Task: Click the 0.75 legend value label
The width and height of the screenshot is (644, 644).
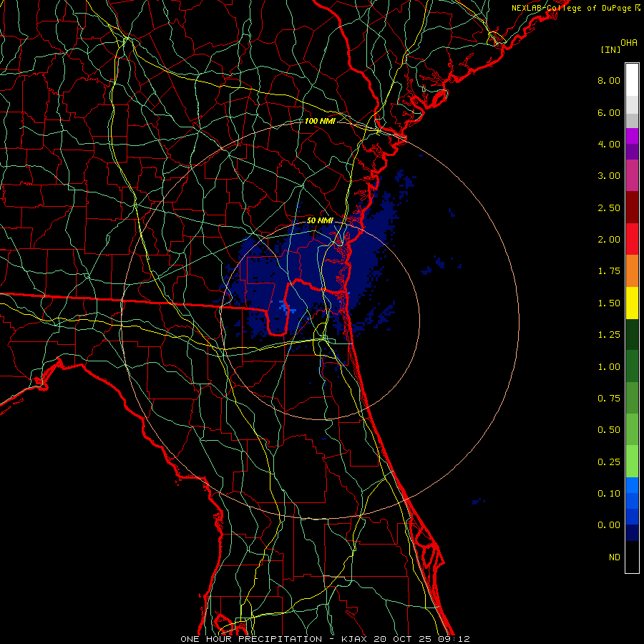Action: click(609, 399)
